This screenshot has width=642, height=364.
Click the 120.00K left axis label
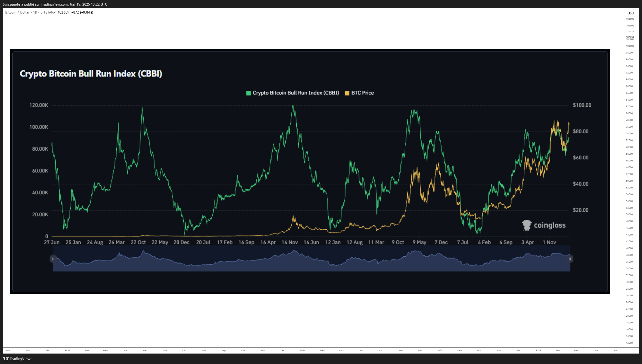39,105
